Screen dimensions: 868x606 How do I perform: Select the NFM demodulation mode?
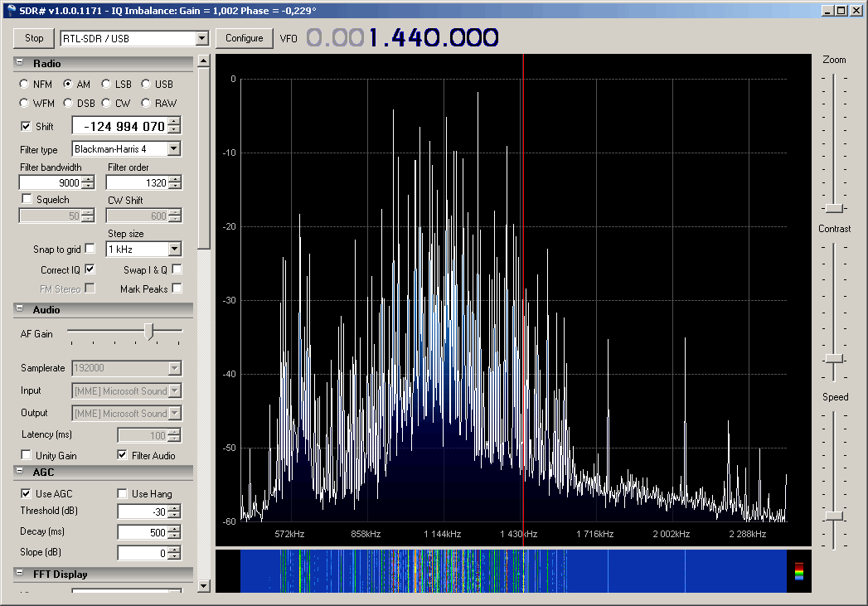pyautogui.click(x=25, y=85)
